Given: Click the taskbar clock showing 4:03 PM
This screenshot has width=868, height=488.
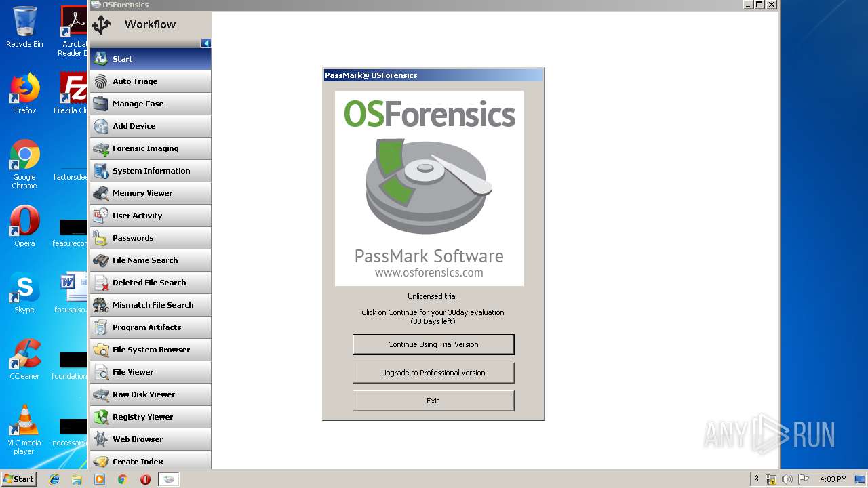Looking at the screenshot, I should pyautogui.click(x=833, y=479).
